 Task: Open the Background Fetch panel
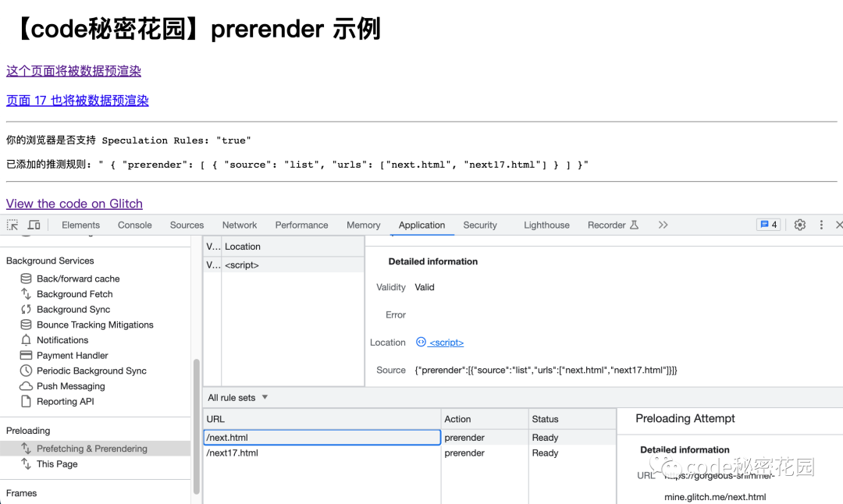point(74,294)
